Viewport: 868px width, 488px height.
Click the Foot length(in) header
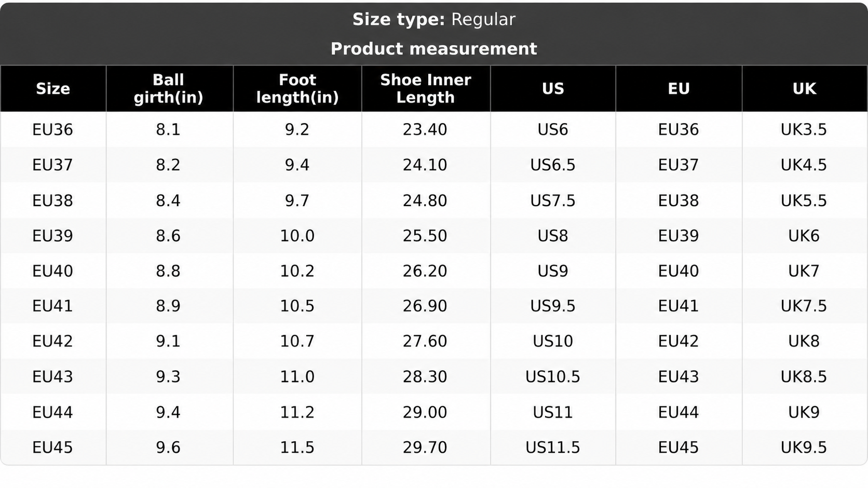(297, 89)
